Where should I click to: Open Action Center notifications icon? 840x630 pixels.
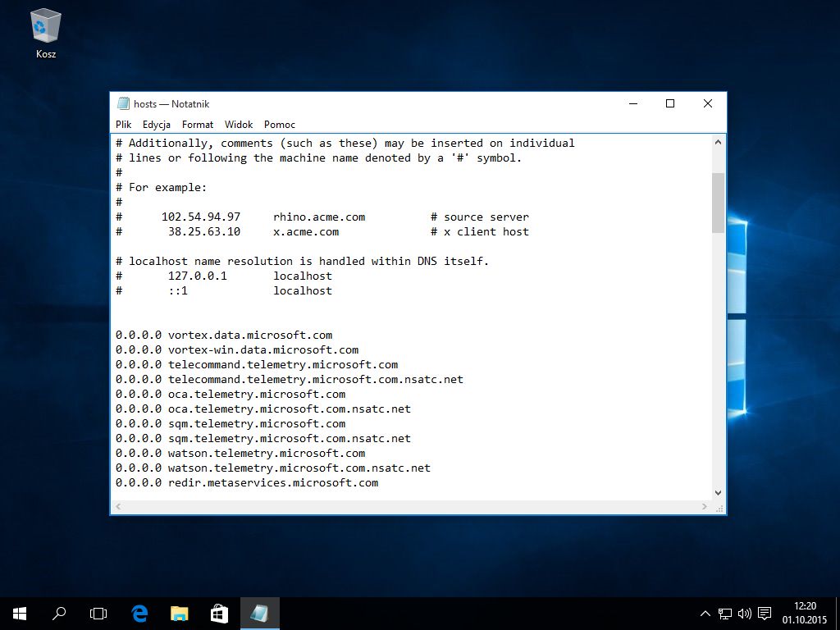point(765,614)
